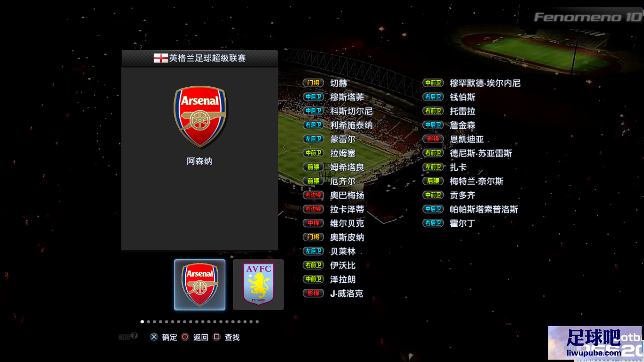Open the liwupuba.com watermark link
The height and width of the screenshot is (362, 644).
coord(593,353)
